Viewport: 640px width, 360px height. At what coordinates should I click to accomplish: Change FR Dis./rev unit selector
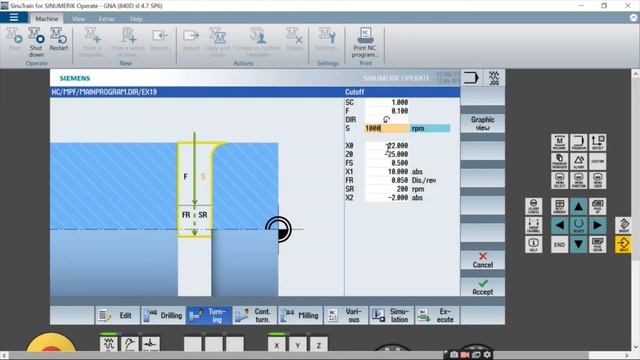pos(424,180)
